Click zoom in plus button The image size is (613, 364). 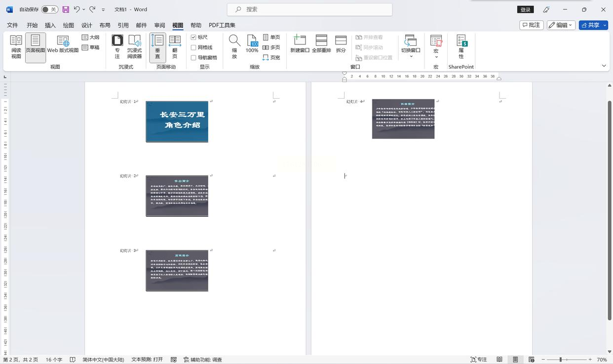pos(590,360)
